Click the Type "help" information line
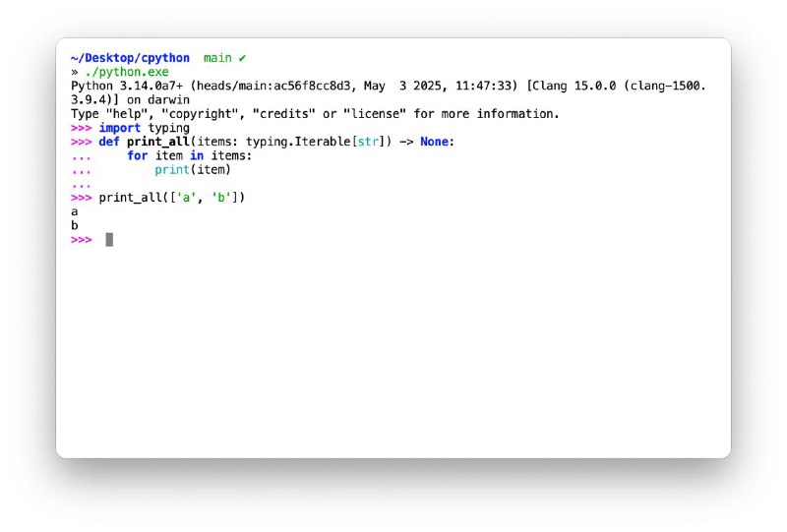787x532 pixels. pos(315,114)
